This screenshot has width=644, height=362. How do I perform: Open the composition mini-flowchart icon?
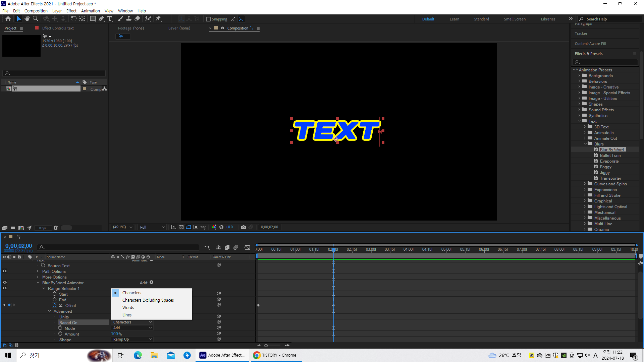(x=207, y=247)
